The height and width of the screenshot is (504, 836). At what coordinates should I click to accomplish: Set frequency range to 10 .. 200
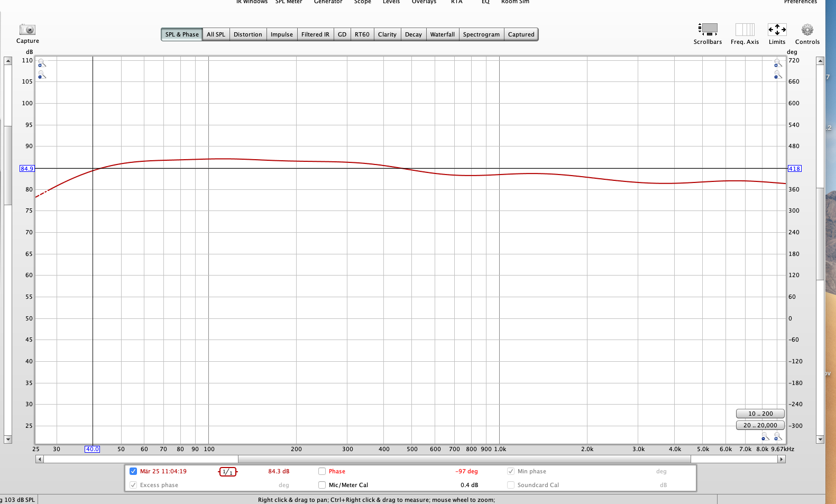point(760,414)
